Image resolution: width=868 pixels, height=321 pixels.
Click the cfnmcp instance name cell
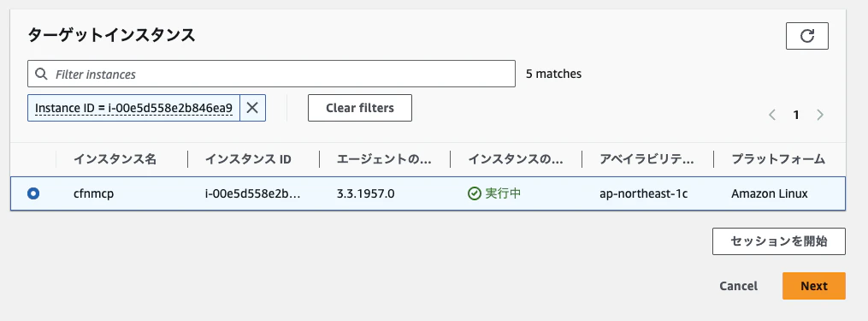click(93, 194)
